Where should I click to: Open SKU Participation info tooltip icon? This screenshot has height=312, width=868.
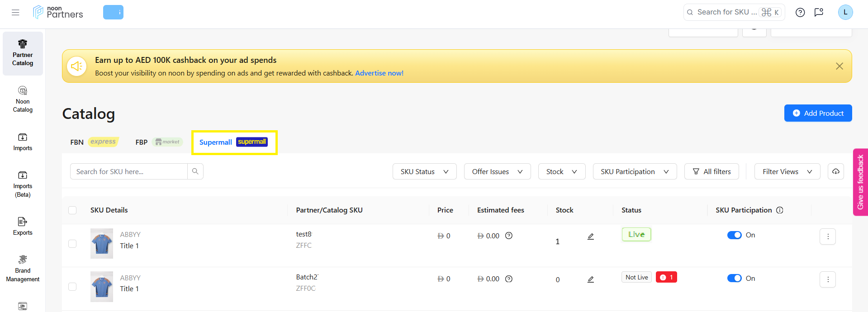pos(780,210)
